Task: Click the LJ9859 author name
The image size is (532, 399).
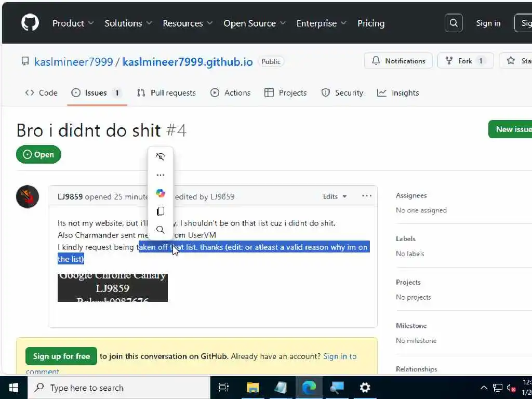Action: 70,197
